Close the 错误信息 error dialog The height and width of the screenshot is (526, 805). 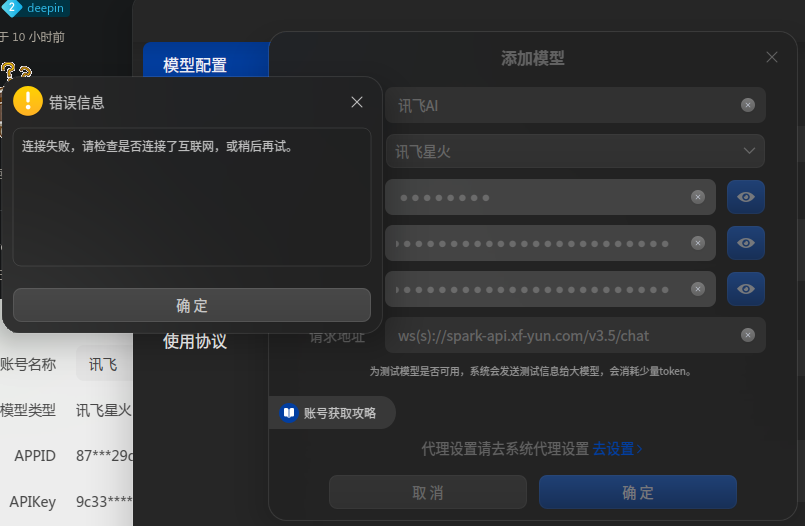point(357,102)
